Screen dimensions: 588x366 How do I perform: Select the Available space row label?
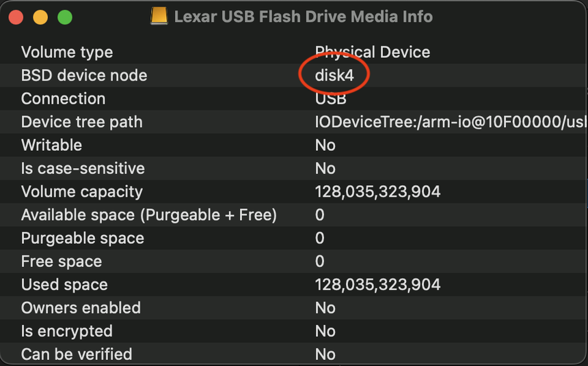(x=148, y=214)
